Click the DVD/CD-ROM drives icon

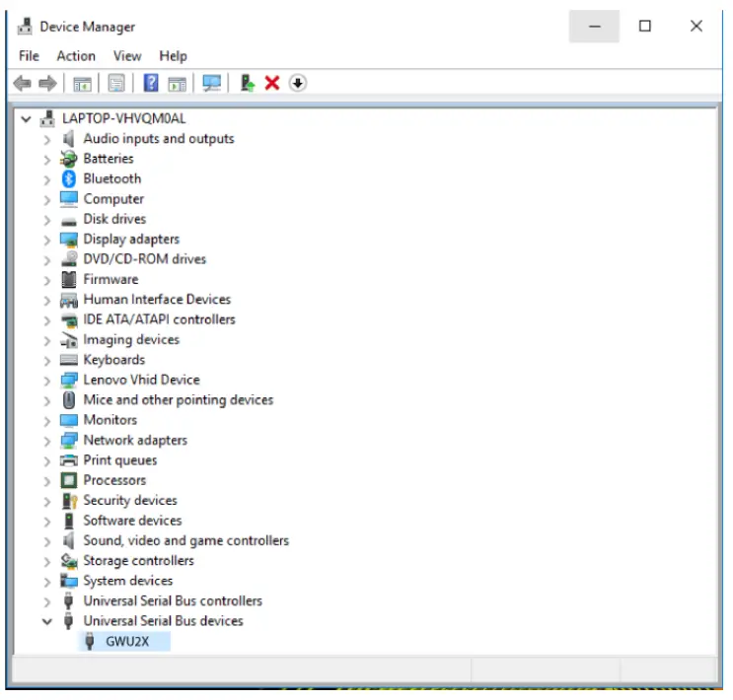coord(69,259)
